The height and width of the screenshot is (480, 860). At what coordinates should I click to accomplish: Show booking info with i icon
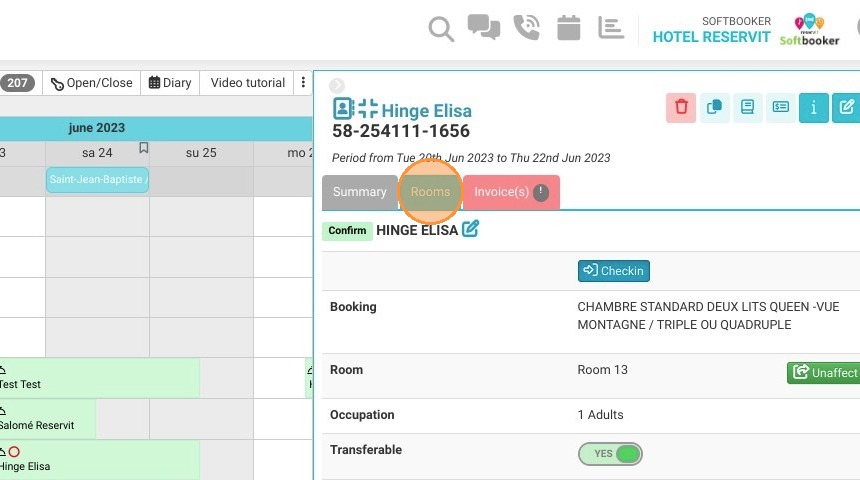(813, 108)
